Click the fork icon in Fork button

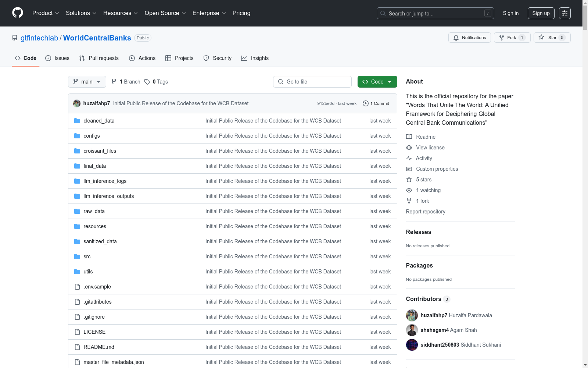[x=502, y=38]
